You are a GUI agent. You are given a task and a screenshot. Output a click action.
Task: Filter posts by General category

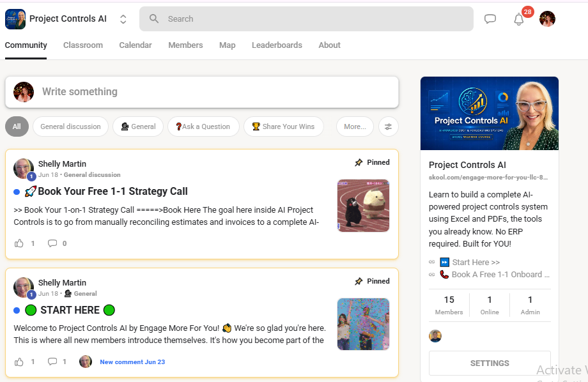click(x=138, y=126)
